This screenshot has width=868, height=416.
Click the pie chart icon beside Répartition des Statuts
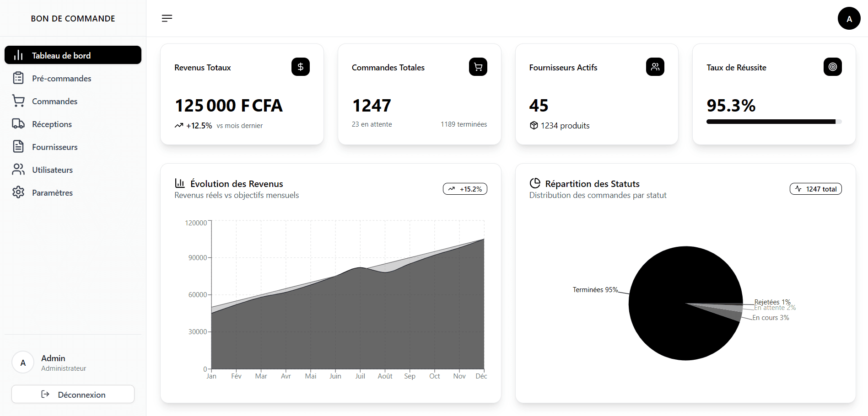tap(535, 183)
